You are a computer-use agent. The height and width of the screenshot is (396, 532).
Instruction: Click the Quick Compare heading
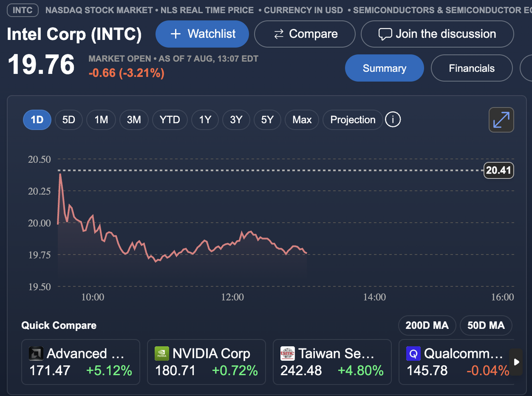pyautogui.click(x=59, y=325)
